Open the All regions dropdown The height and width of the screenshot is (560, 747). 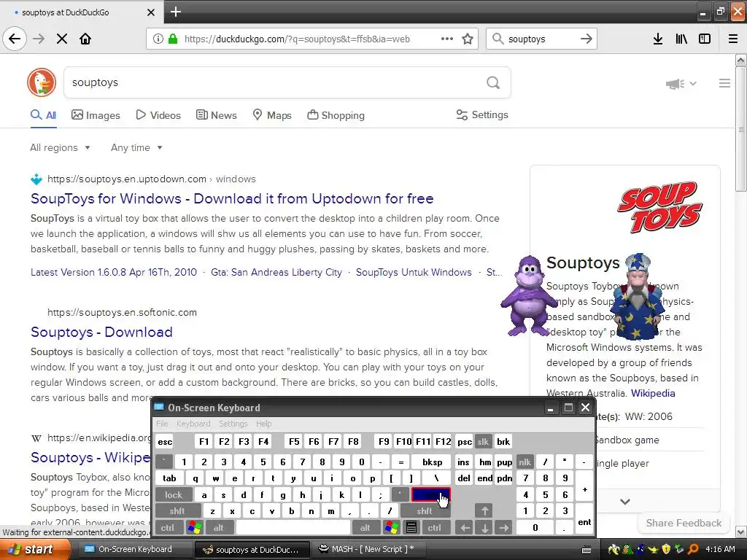tap(60, 147)
